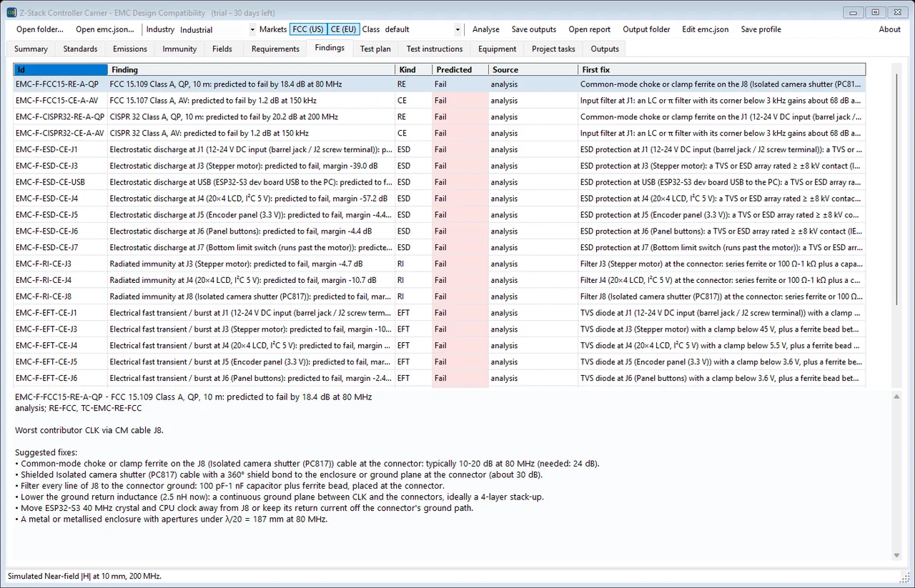Sort by the Finding column header
This screenshot has width=915, height=588.
click(252, 69)
